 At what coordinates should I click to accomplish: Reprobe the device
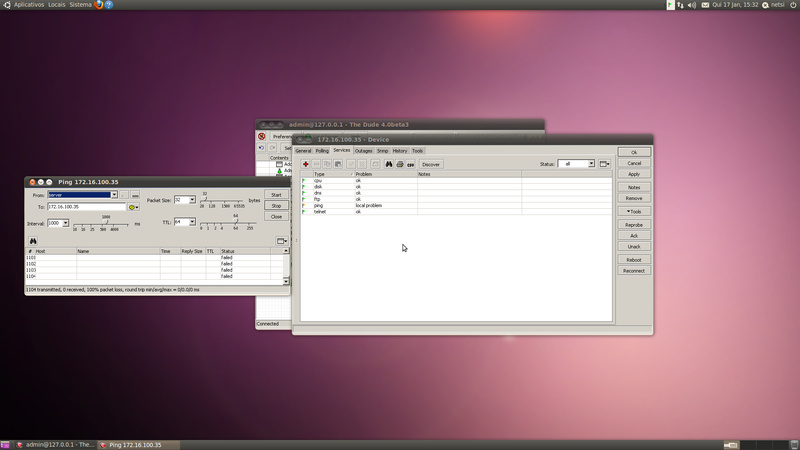(634, 225)
